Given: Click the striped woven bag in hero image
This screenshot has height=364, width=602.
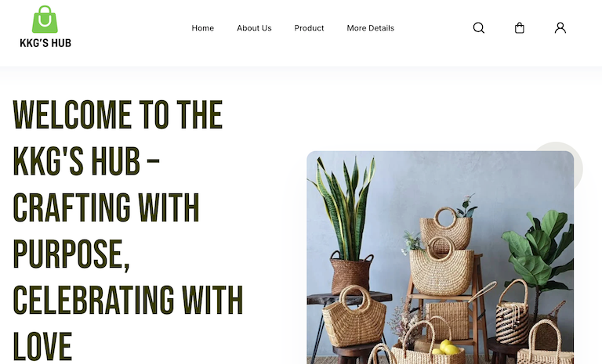Looking at the screenshot, I should (513, 313).
